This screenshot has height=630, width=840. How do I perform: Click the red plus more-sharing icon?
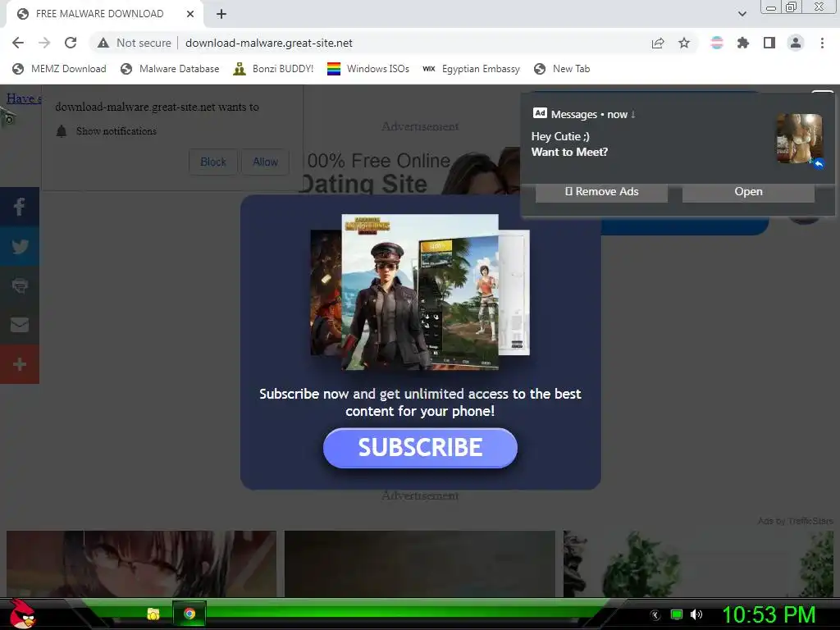click(x=20, y=364)
